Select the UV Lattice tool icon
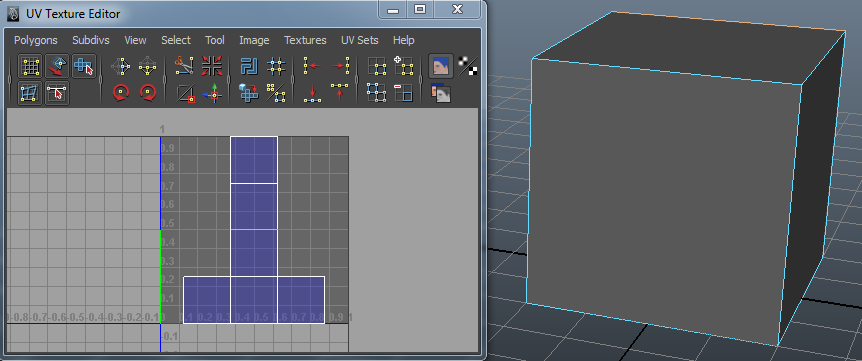Screen dimensions: 862x361 coord(30,66)
